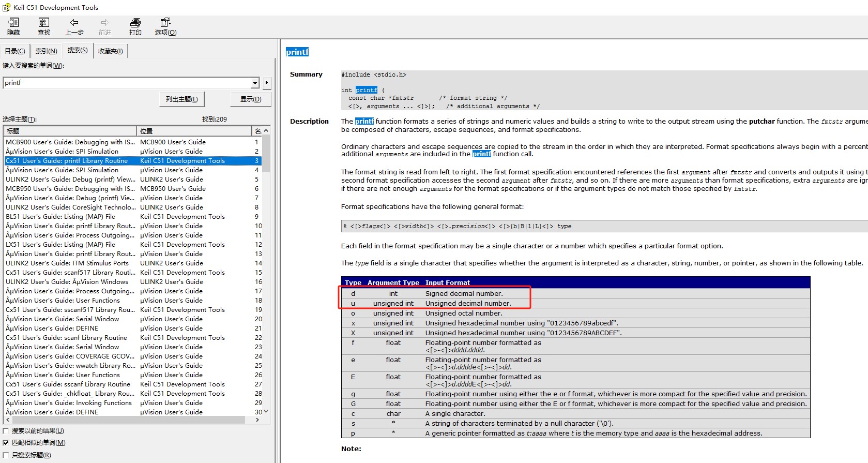868x463 pixels.
Task: Click the Keil help window title icon
Action: click(x=6, y=7)
